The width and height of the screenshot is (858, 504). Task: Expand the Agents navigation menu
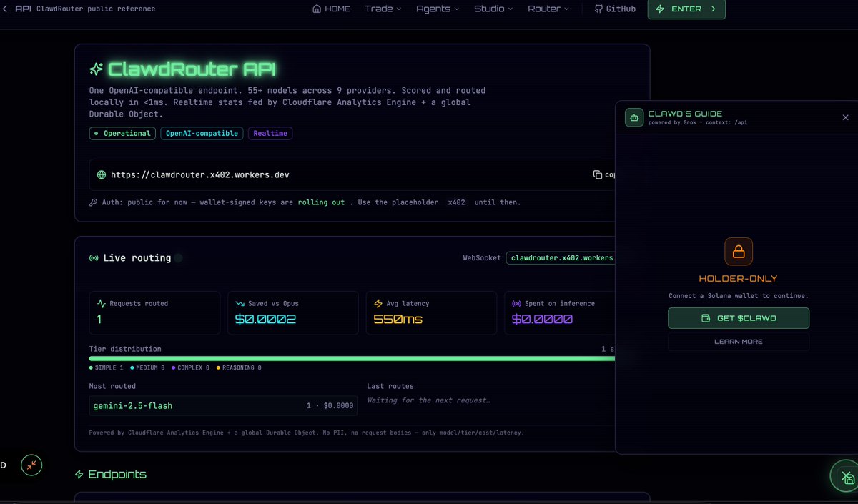439,9
